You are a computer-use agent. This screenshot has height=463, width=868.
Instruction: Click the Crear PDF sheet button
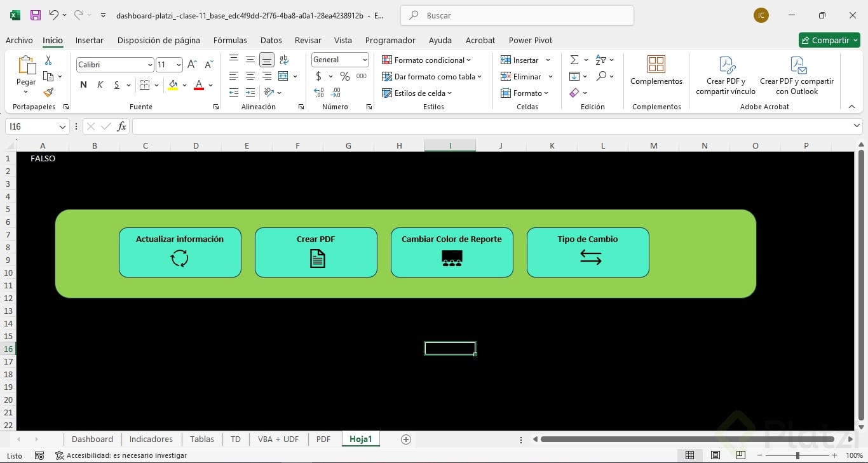click(x=316, y=252)
